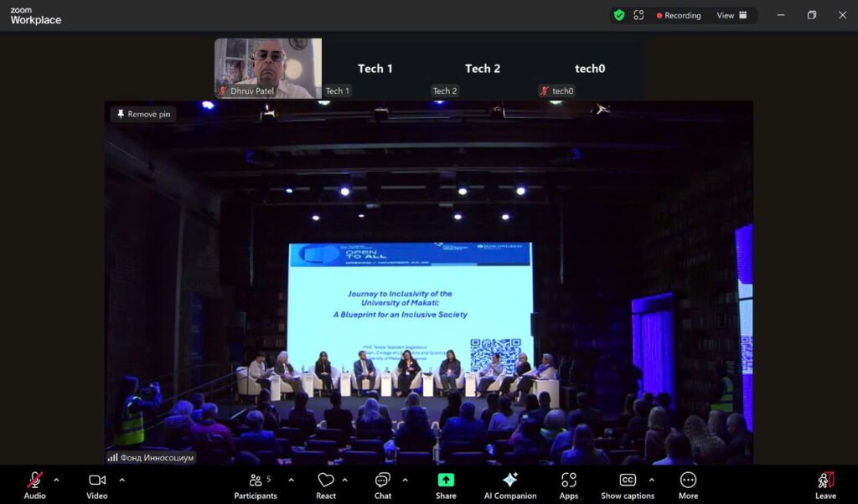This screenshot has width=858, height=504.
Task: Click the Remove pin button
Action: (142, 114)
